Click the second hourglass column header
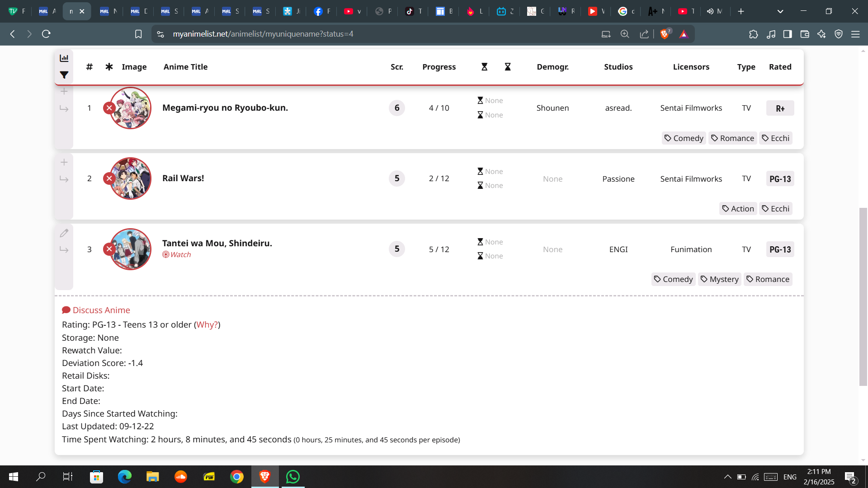This screenshot has height=488, width=868. 508,67
